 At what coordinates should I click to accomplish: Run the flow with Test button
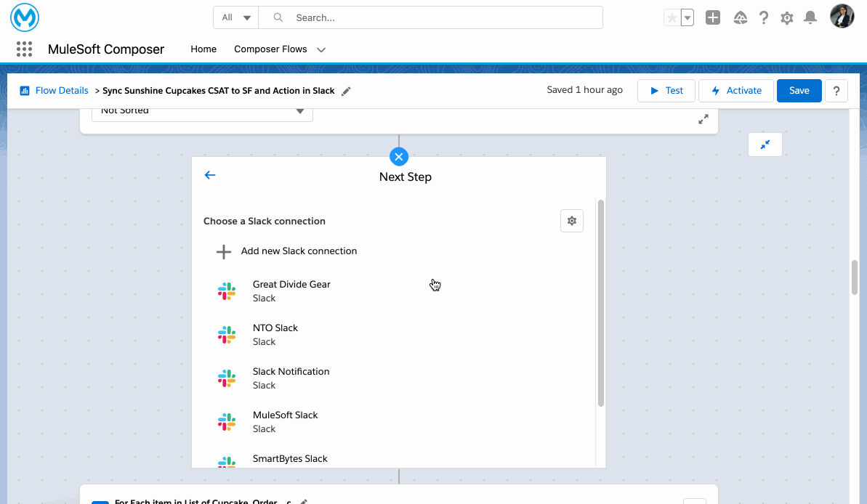tap(666, 91)
